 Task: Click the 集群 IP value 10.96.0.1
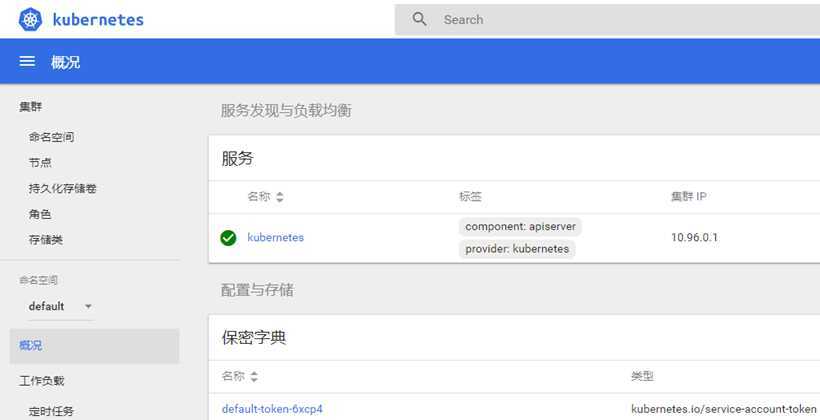pyautogui.click(x=694, y=237)
